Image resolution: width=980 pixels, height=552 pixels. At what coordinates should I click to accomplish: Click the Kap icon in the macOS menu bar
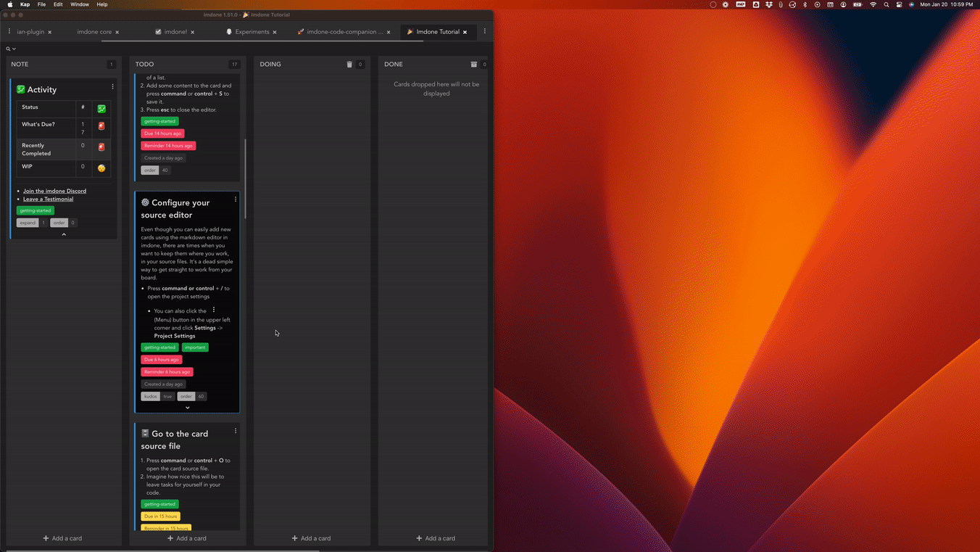pos(26,4)
